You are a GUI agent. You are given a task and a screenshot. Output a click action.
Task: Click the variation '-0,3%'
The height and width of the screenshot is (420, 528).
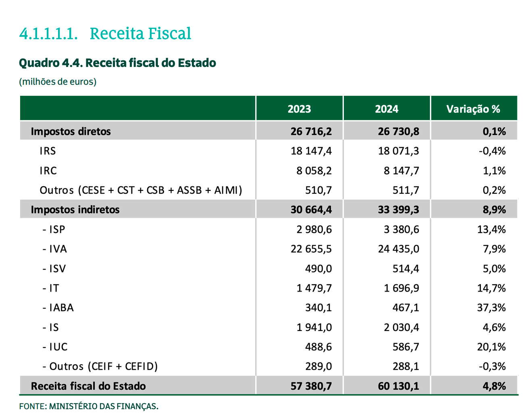click(x=492, y=366)
